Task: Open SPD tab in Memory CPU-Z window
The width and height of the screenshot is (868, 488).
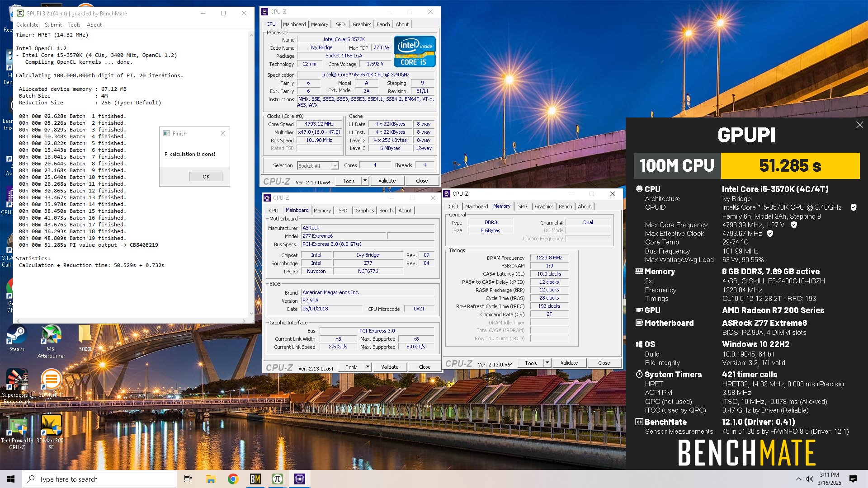Action: [x=522, y=206]
